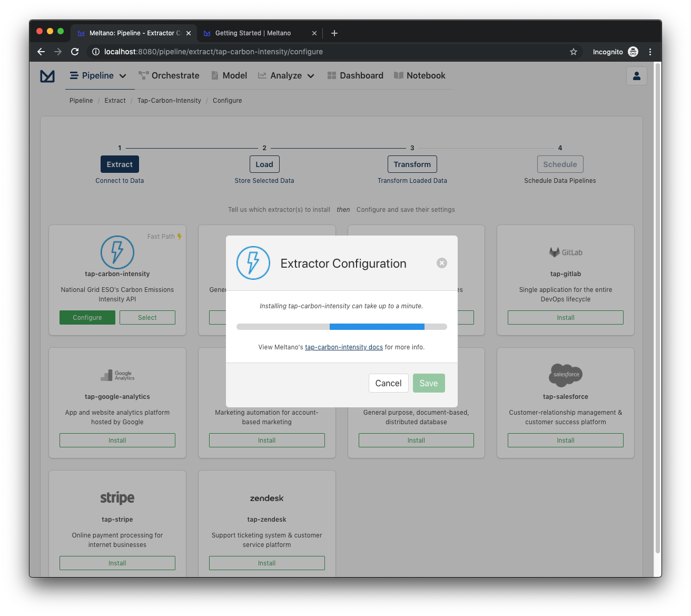This screenshot has width=691, height=616.
Task: Close the Extractor Configuration dialog X
Action: click(x=442, y=263)
